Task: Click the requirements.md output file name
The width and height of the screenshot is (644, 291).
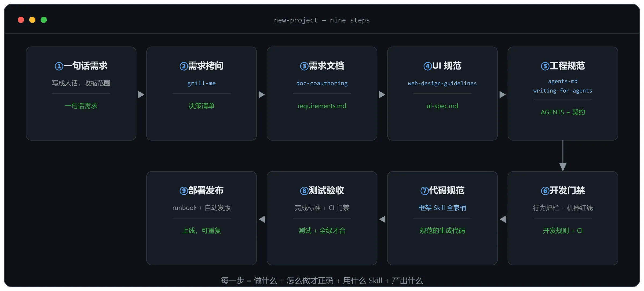Action: point(322,106)
